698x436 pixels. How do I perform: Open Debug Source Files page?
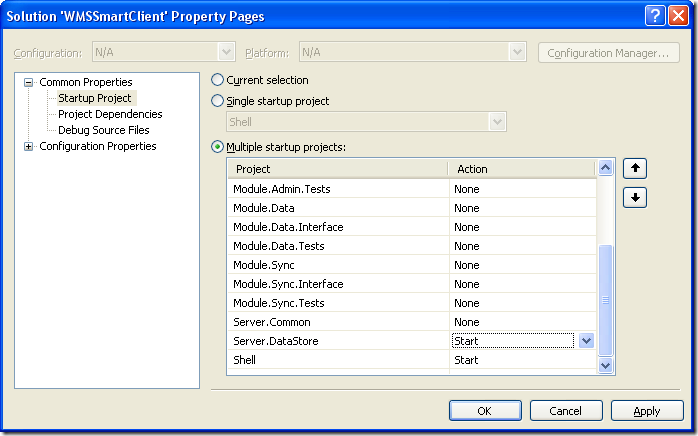(103, 130)
